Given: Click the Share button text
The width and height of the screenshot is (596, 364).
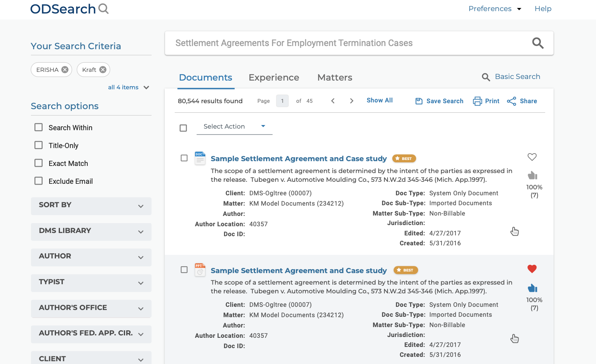Looking at the screenshot, I should coord(528,101).
